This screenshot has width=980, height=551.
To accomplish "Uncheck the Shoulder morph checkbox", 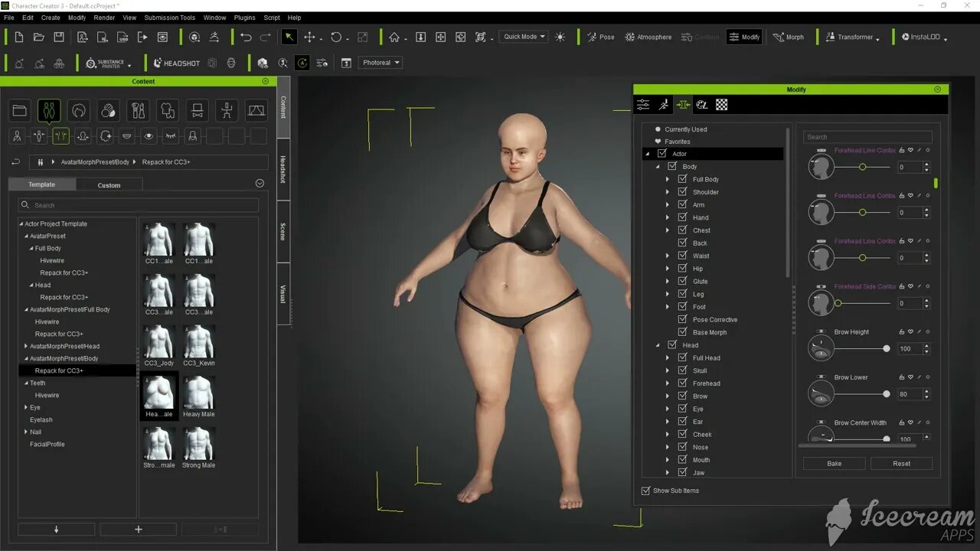I will [682, 192].
